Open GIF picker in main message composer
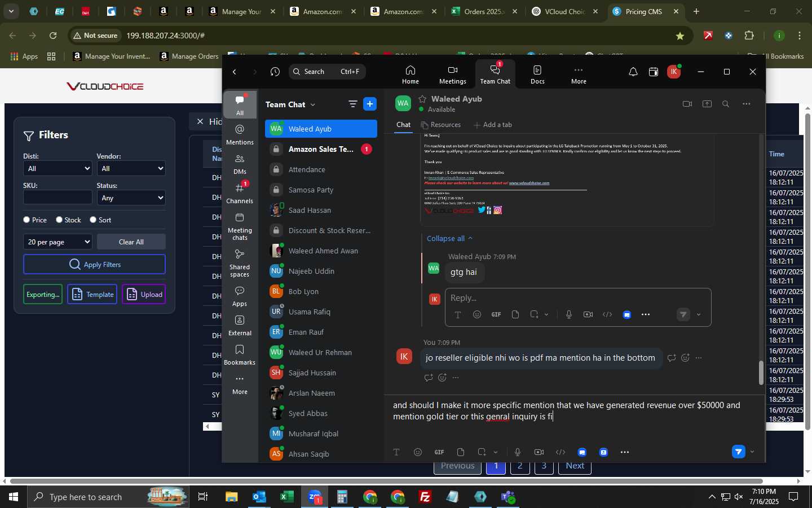 click(439, 452)
